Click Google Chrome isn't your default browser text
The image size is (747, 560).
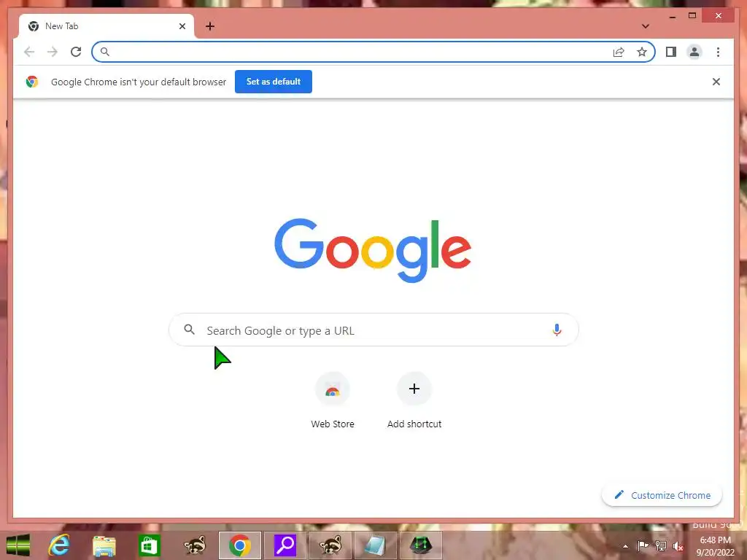139,82
